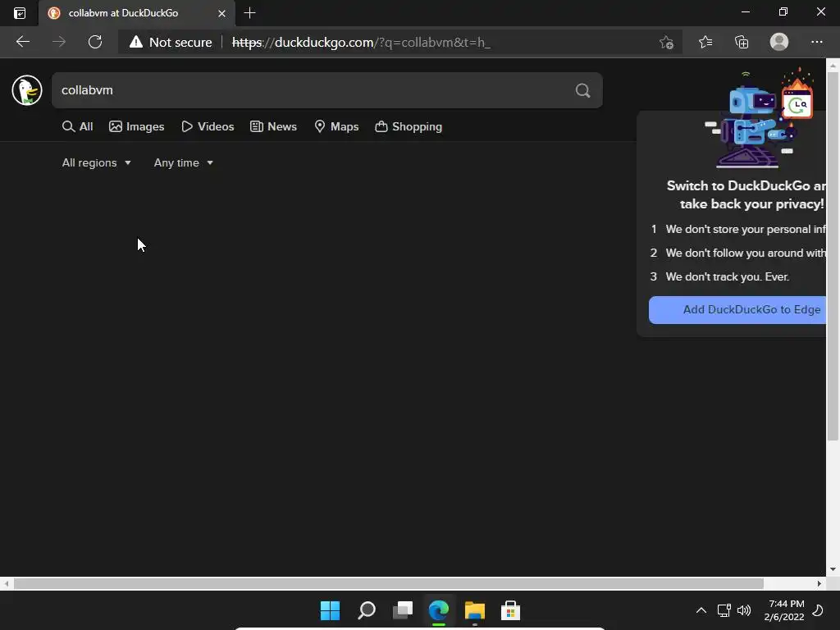Click Microsoft Edge taskbar icon
The width and height of the screenshot is (840, 630).
[x=439, y=610]
